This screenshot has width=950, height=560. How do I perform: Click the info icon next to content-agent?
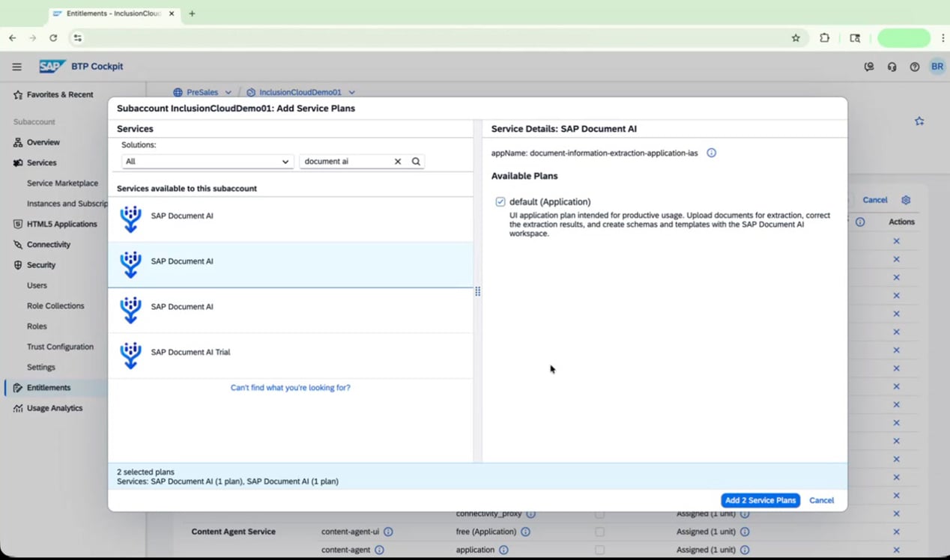pos(379,550)
